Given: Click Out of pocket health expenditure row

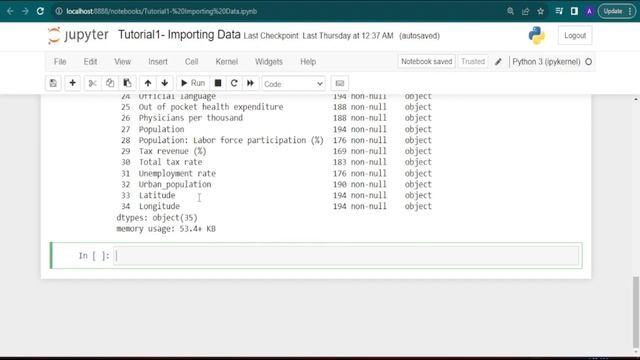Looking at the screenshot, I should pyautogui.click(x=276, y=107).
